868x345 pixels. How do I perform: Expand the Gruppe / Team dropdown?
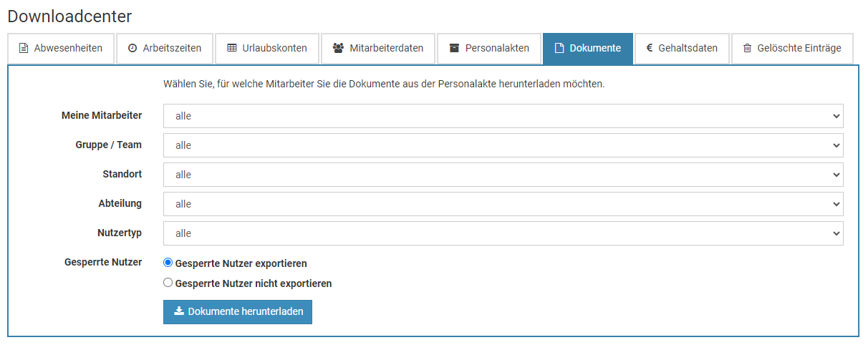pyautogui.click(x=503, y=145)
